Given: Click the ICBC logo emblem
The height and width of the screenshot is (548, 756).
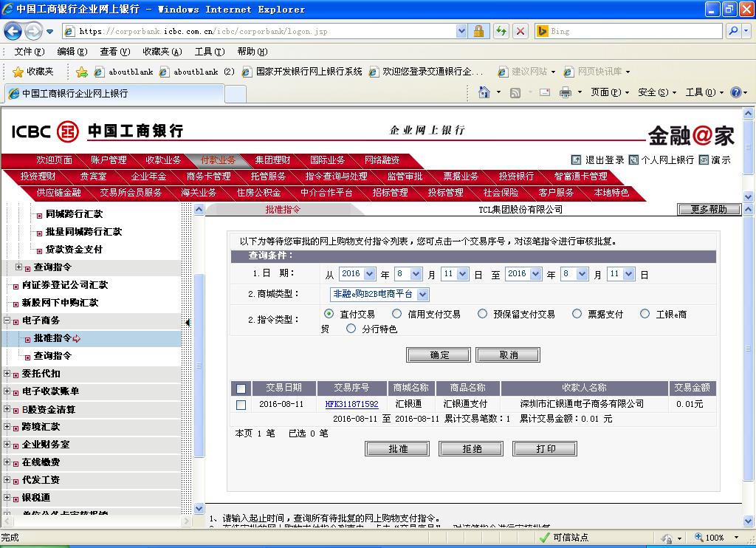Looking at the screenshot, I should click(67, 131).
